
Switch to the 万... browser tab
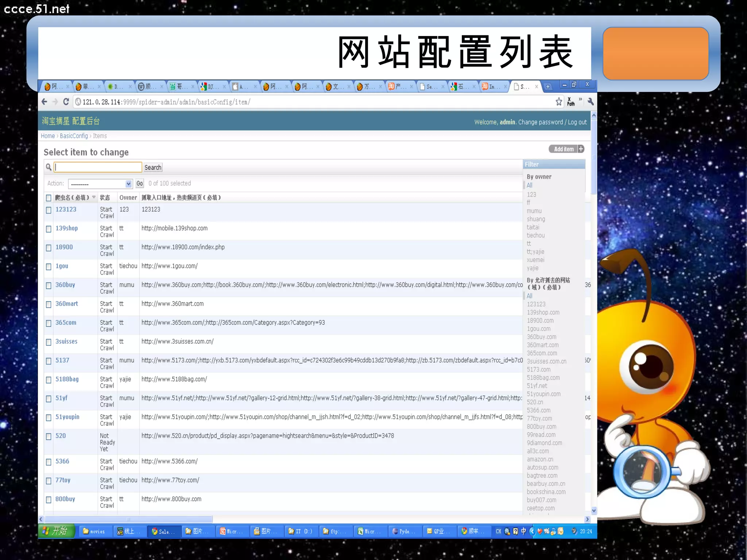tap(369, 86)
